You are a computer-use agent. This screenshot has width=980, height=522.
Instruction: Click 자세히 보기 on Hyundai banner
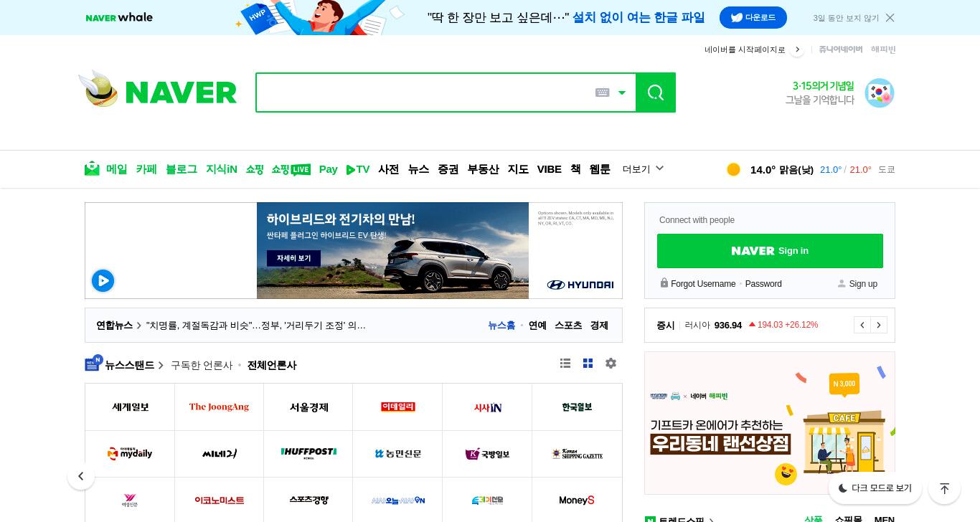pyautogui.click(x=293, y=258)
